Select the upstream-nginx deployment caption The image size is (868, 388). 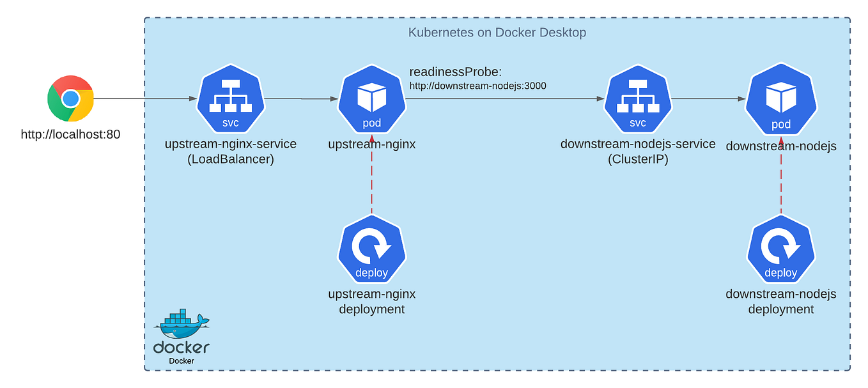pyautogui.click(x=371, y=301)
